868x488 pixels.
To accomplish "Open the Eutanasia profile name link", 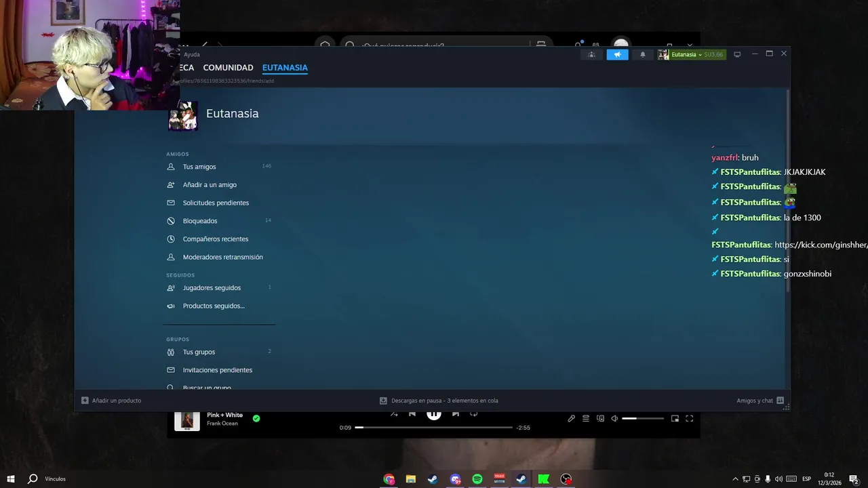I will pyautogui.click(x=232, y=114).
